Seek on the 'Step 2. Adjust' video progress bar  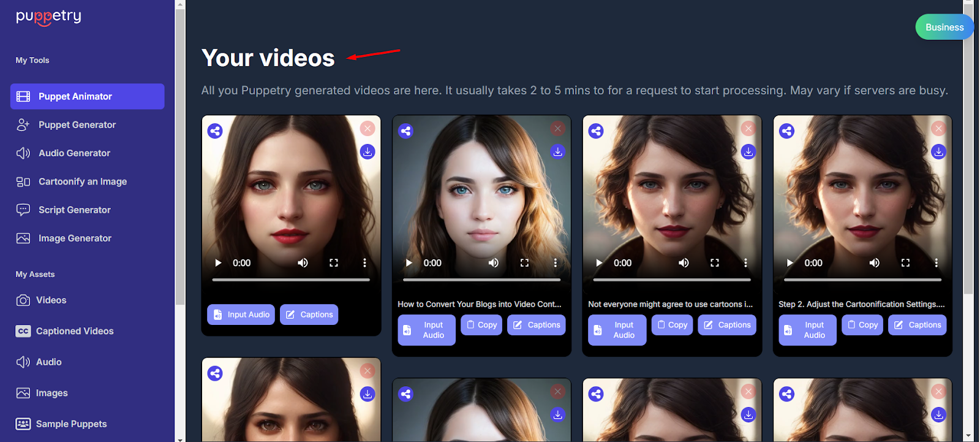pyautogui.click(x=862, y=280)
